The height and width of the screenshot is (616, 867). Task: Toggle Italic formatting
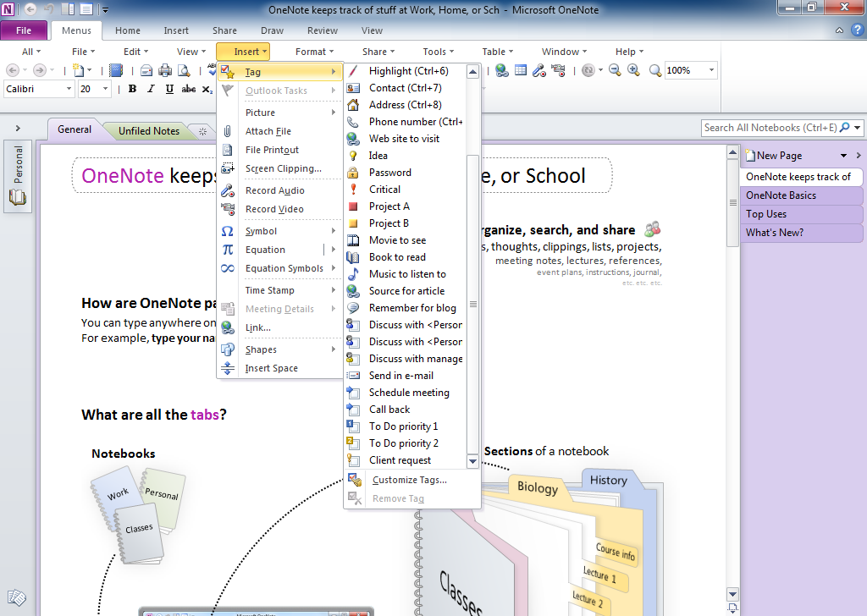tap(151, 89)
